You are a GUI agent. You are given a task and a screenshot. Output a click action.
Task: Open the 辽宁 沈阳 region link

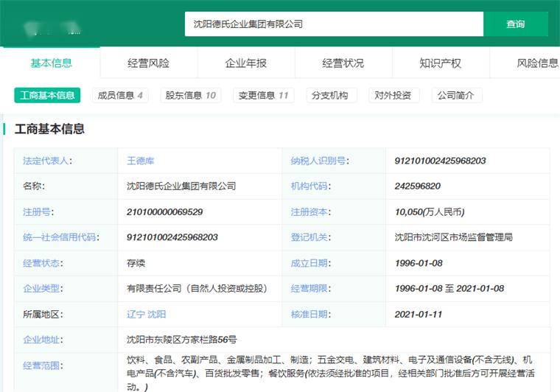(x=146, y=314)
